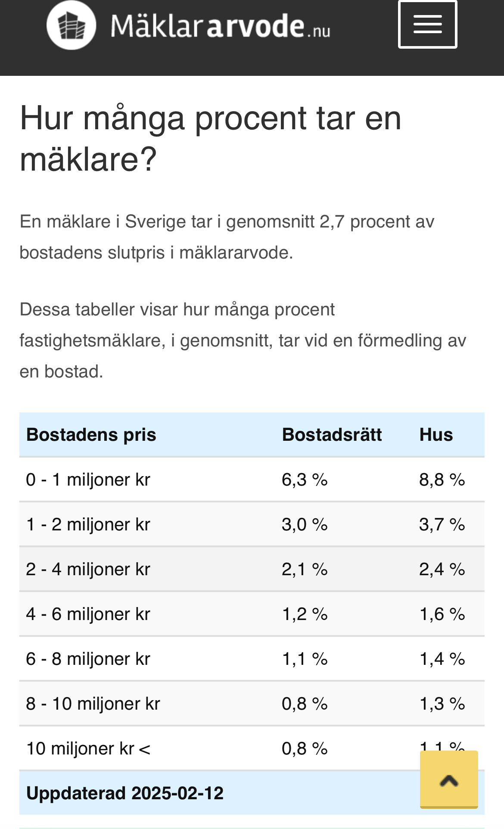
Task: Click the 'Uppdaterad 2025-02-12' table footer
Action: click(x=125, y=793)
